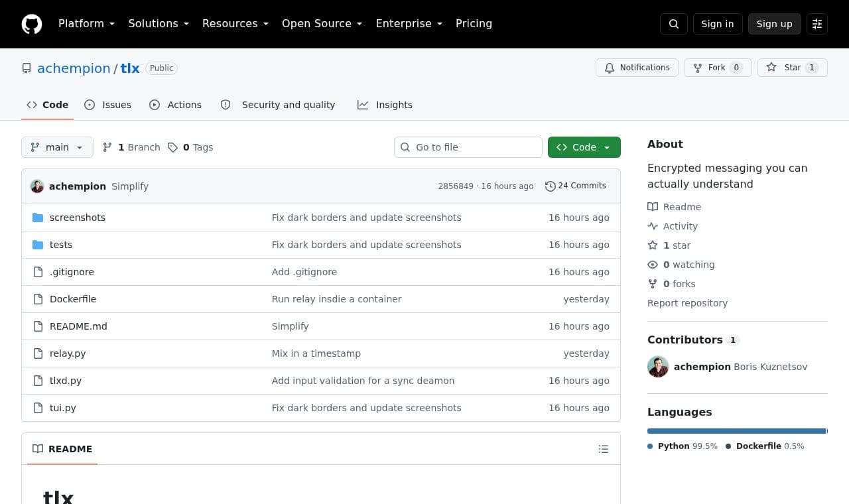The height and width of the screenshot is (504, 849).
Task: Click the bell icon in Notifications
Action: pyautogui.click(x=610, y=68)
